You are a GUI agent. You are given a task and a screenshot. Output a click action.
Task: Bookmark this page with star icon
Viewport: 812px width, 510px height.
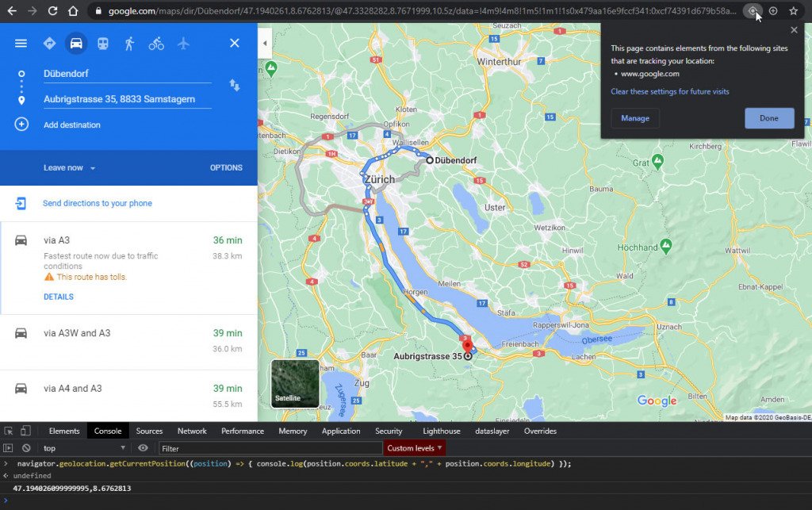click(793, 11)
